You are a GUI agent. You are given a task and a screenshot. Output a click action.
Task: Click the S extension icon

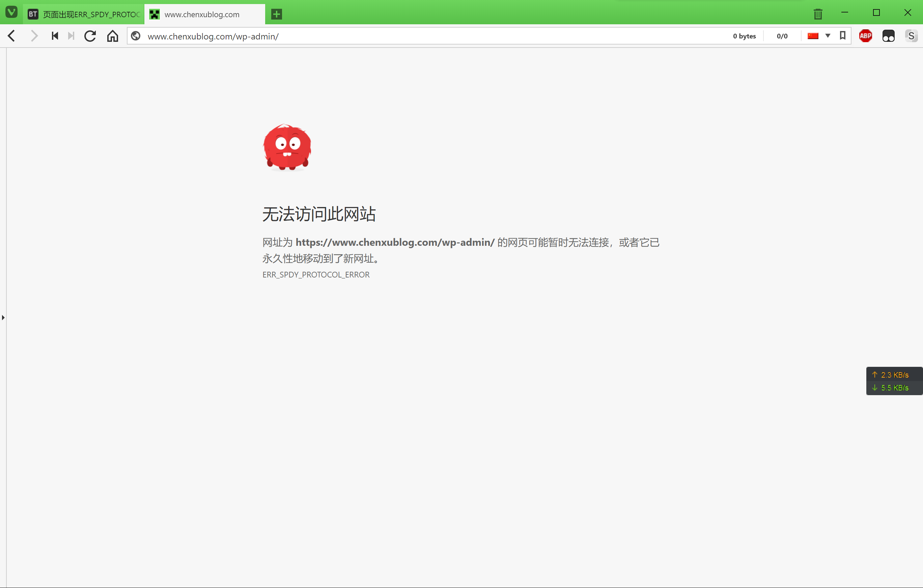point(912,36)
